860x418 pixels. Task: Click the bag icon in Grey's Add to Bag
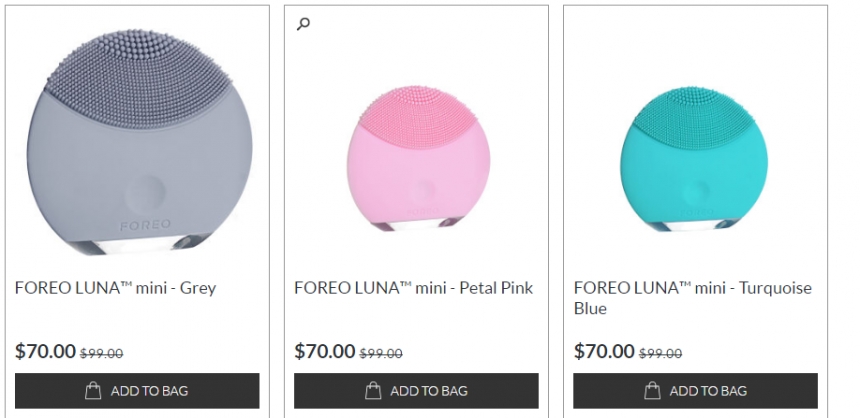pos(93,391)
